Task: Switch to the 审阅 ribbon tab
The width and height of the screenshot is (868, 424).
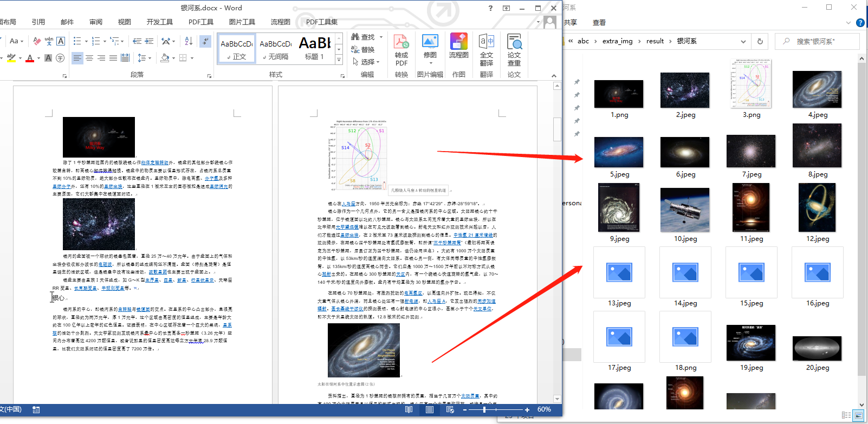Action: [96, 22]
